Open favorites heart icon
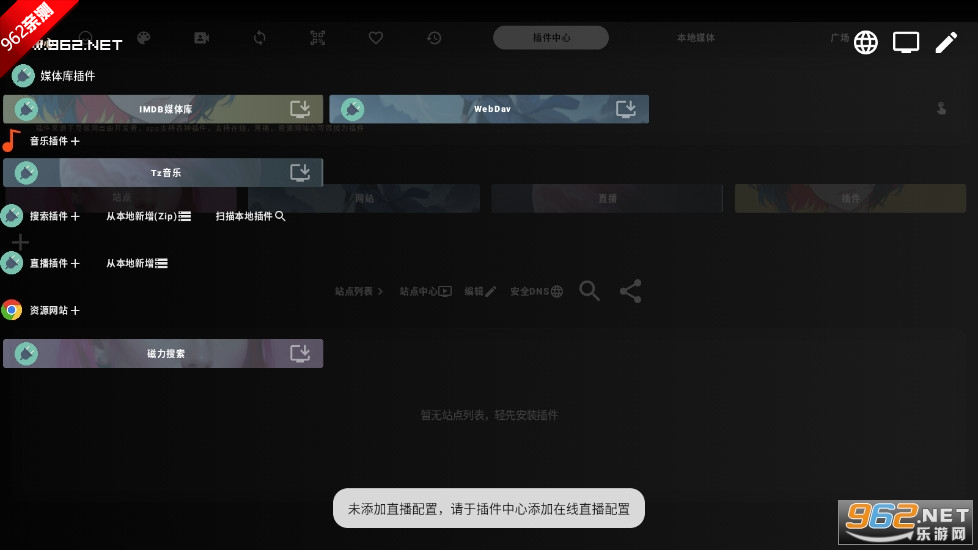978x550 pixels. click(x=375, y=38)
